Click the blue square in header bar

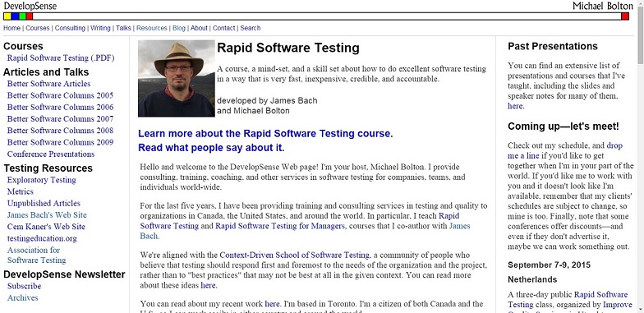click(15, 16)
